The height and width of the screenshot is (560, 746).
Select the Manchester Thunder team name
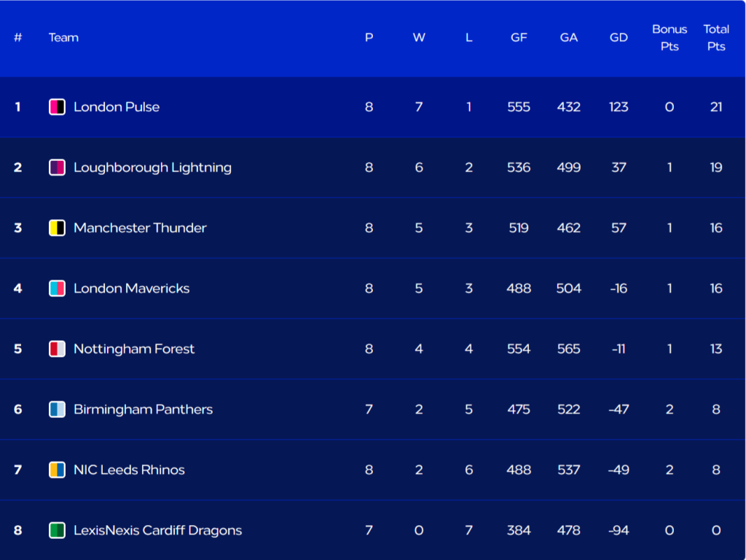coord(141,228)
